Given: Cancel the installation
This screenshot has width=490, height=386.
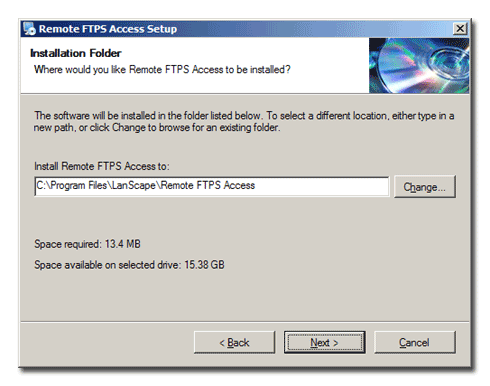Looking at the screenshot, I should click(x=415, y=342).
